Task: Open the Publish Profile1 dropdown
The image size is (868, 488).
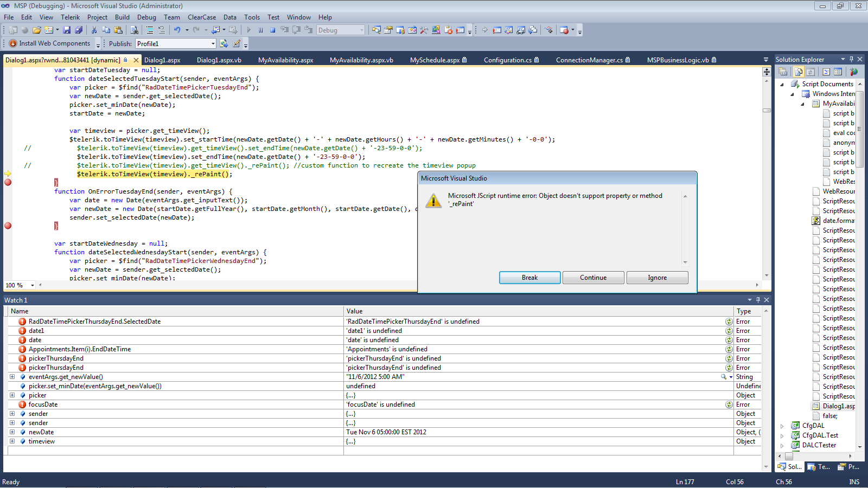Action: [x=213, y=44]
